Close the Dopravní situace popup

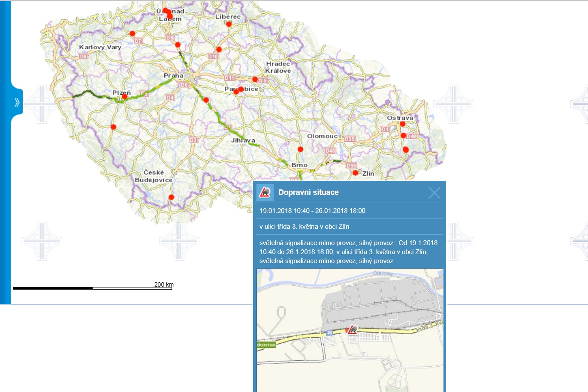(434, 193)
